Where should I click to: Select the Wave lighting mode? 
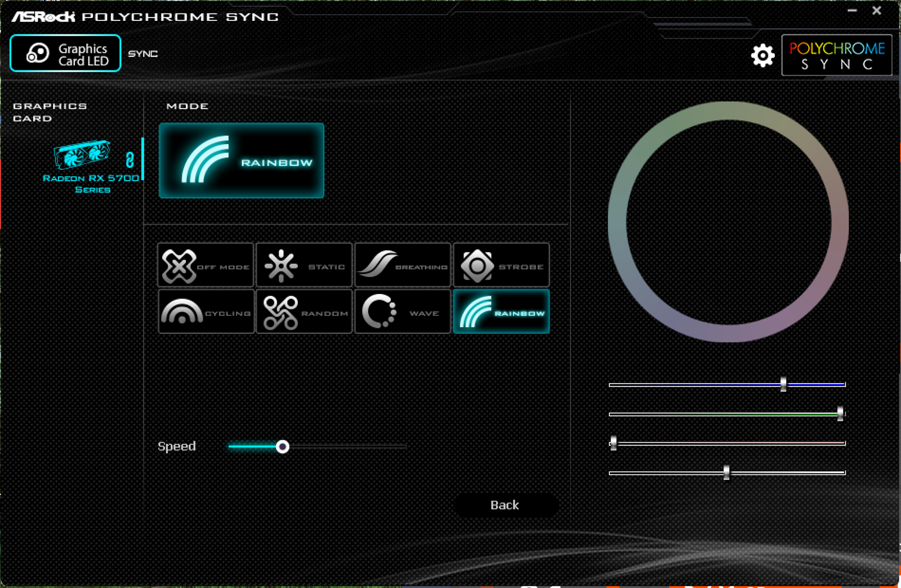pyautogui.click(x=403, y=311)
